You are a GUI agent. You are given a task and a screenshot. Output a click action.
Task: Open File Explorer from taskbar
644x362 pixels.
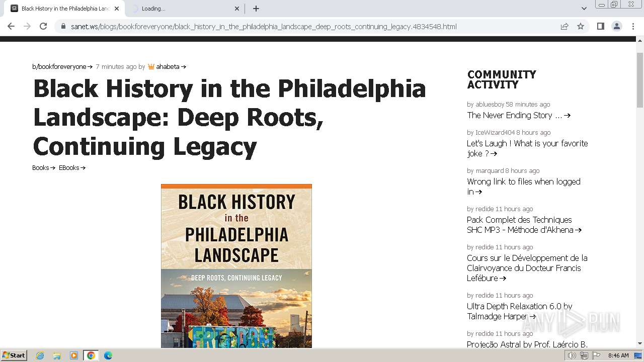57,355
